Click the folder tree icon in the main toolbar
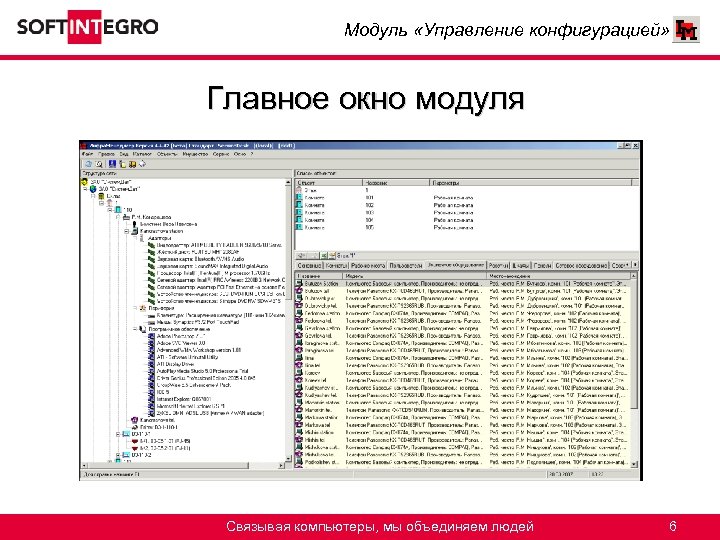720x540 pixels. pos(122,164)
